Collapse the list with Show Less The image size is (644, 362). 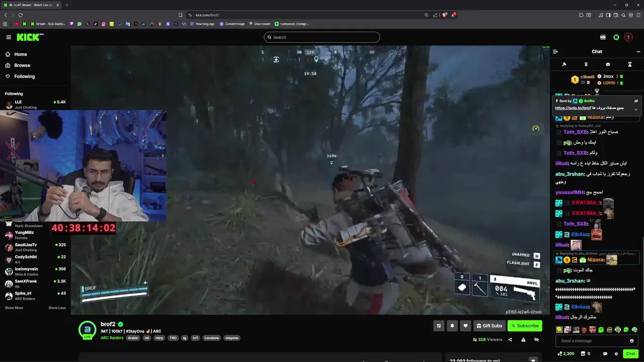pos(57,308)
